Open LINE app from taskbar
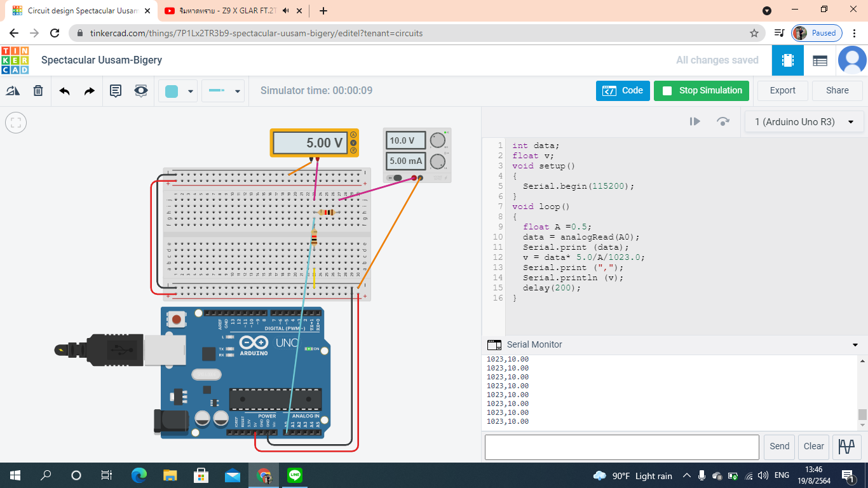This screenshot has height=488, width=868. click(x=294, y=475)
